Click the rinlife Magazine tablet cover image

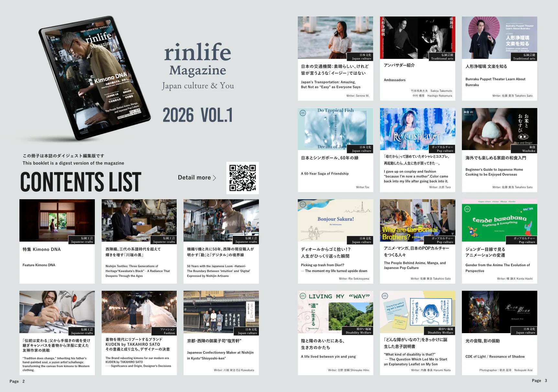95,78
